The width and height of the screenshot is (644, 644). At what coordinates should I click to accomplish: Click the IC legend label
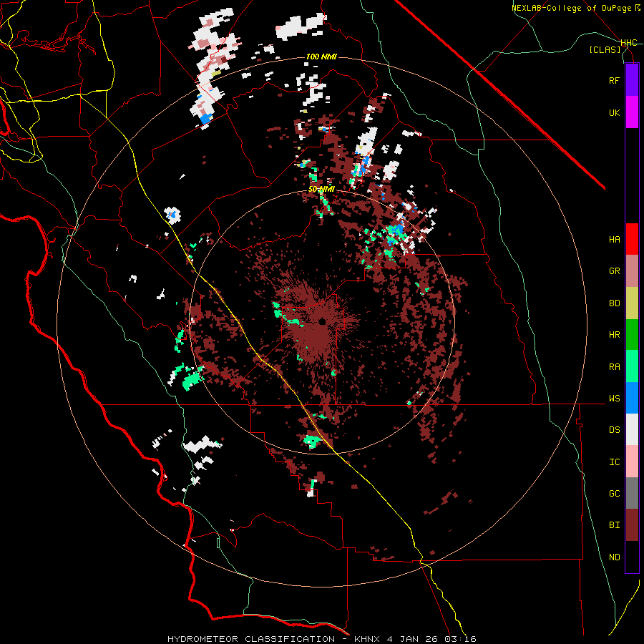(x=614, y=462)
